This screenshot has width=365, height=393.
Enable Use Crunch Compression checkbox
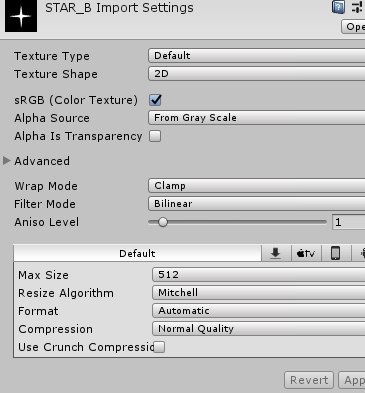[159, 347]
